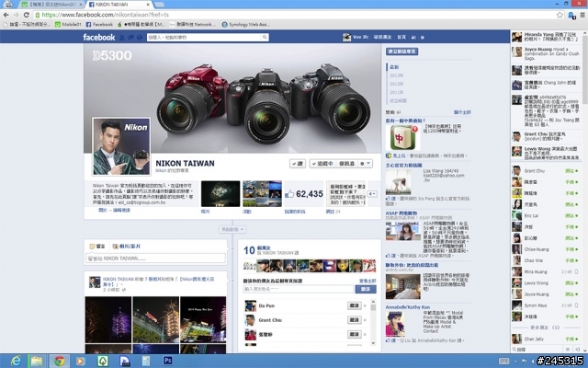Image resolution: width=588 pixels, height=368 pixels.
Task: Open the Facebook bookmark in bookmarks bar
Action: click(x=99, y=25)
